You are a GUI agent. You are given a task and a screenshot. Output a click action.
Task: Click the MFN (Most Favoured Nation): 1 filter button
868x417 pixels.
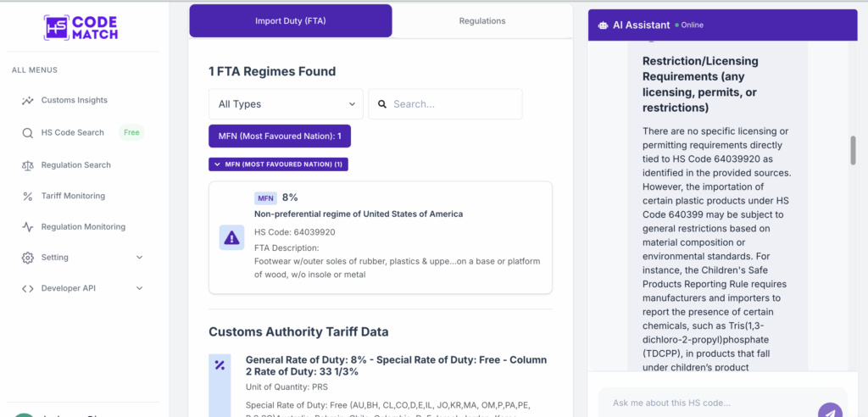click(x=279, y=136)
